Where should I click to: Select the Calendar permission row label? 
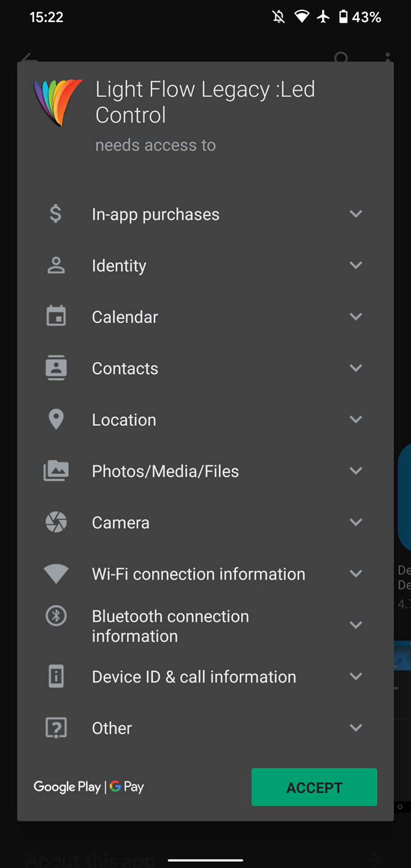[x=125, y=317]
